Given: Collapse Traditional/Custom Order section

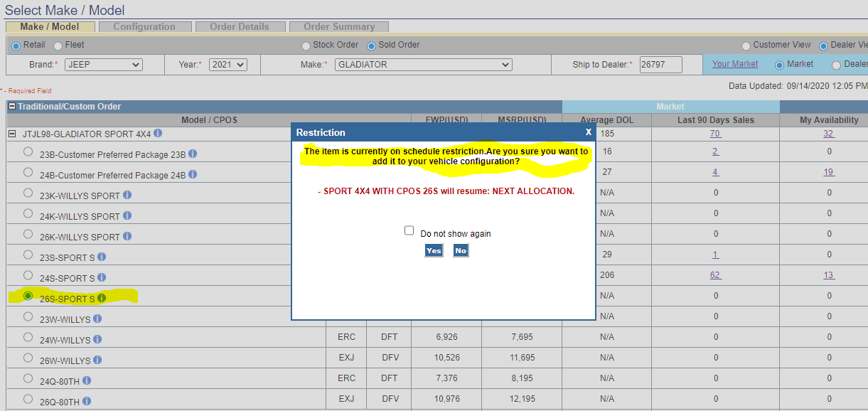Looking at the screenshot, I should (x=12, y=107).
